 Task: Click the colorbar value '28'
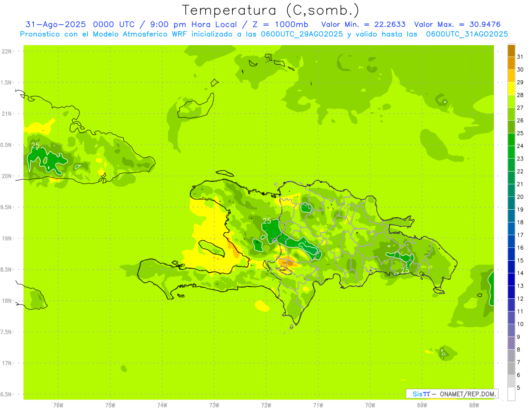click(x=520, y=95)
